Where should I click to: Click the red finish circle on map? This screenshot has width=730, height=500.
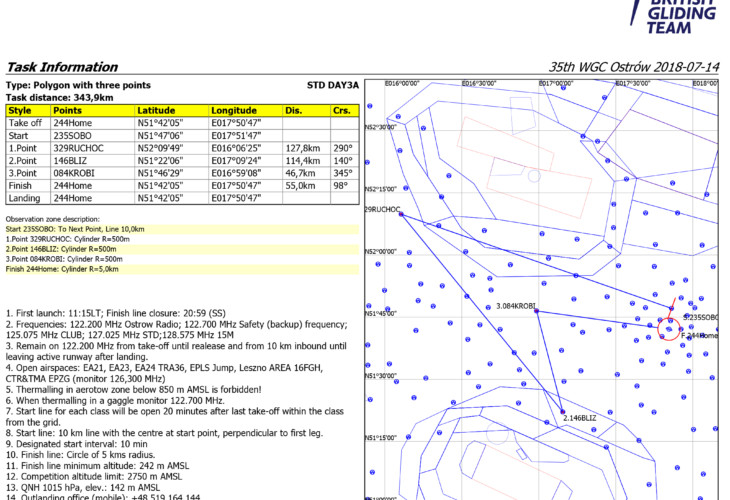tap(667, 328)
